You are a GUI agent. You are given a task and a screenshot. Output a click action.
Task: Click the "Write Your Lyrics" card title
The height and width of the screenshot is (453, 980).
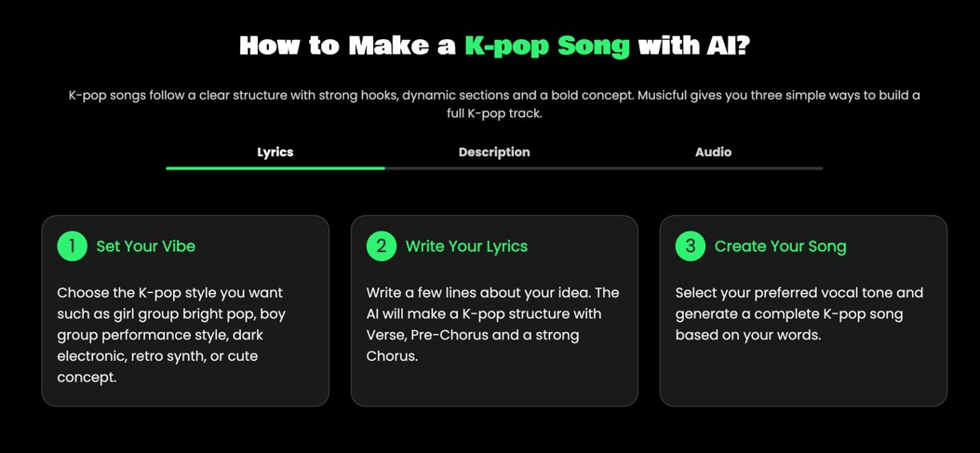point(466,247)
